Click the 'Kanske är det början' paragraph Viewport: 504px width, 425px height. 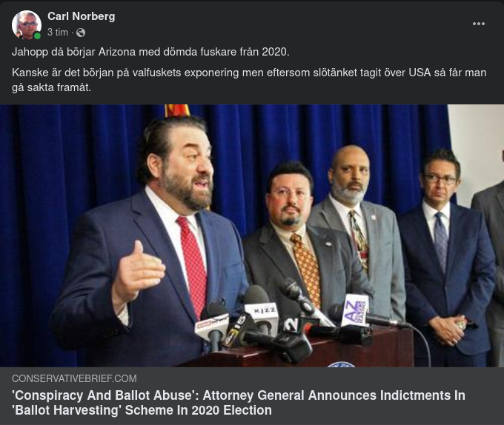pos(249,80)
